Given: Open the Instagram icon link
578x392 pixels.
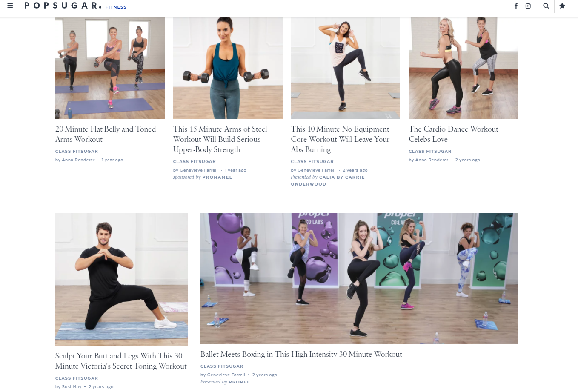Looking at the screenshot, I should [x=528, y=6].
